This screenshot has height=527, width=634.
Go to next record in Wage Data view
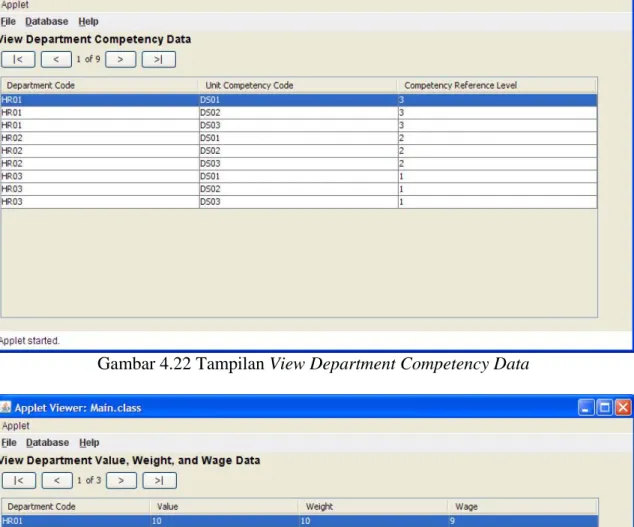point(121,480)
